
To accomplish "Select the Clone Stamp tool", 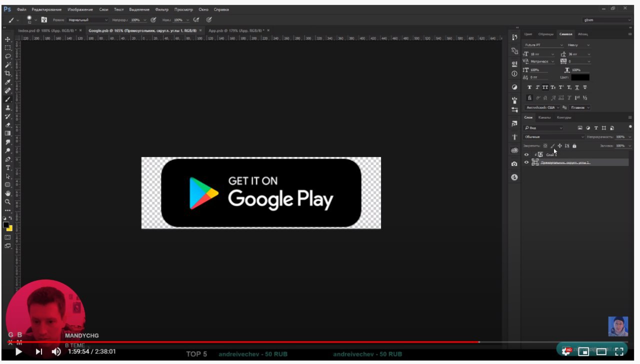I will coord(7,107).
